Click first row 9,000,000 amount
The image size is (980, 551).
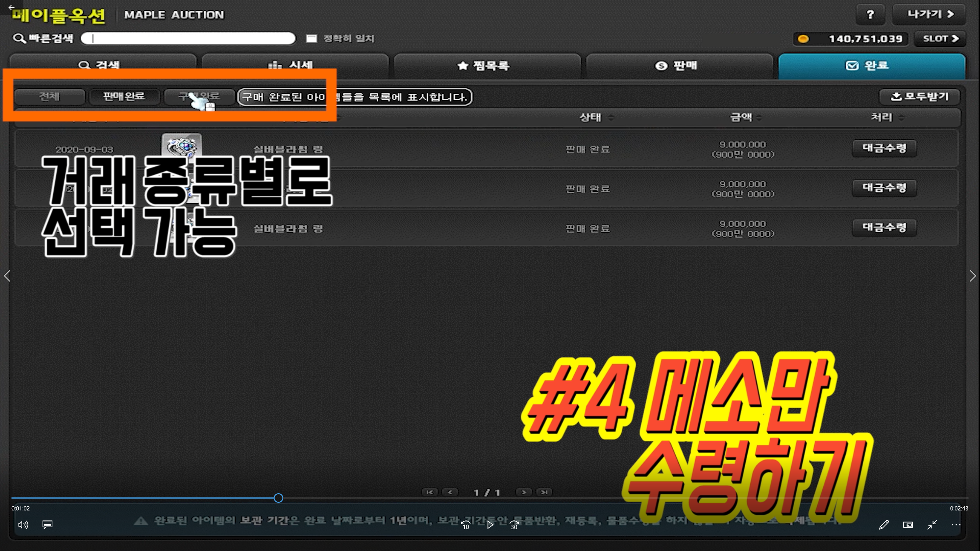click(743, 145)
